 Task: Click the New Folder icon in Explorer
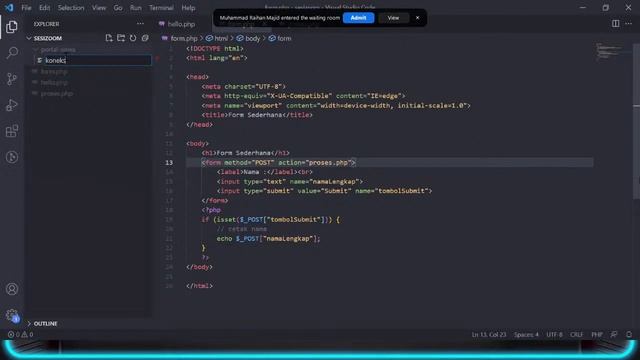point(121,38)
